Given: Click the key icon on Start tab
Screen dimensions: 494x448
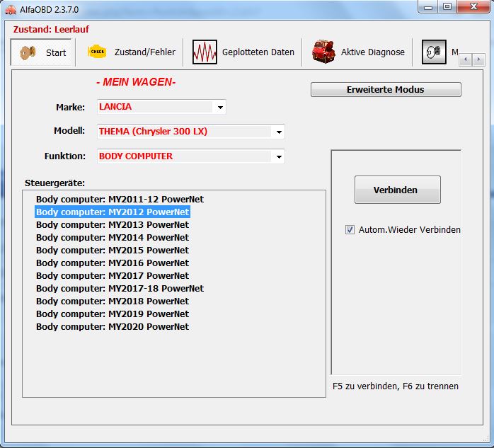Looking at the screenshot, I should click(27, 52).
